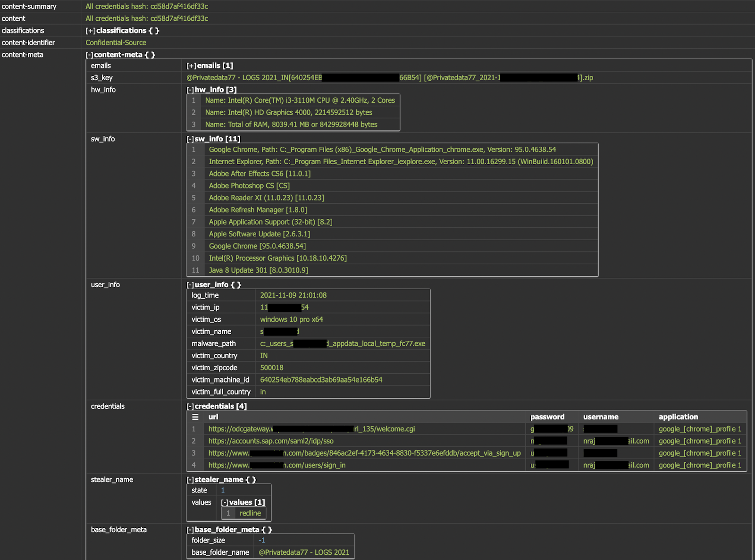The height and width of the screenshot is (560, 755).
Task: Expand the classifications node
Action: pos(90,31)
